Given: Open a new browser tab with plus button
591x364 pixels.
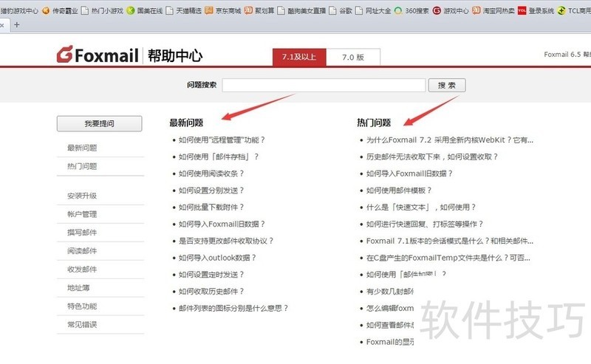Looking at the screenshot, I should [x=16, y=25].
